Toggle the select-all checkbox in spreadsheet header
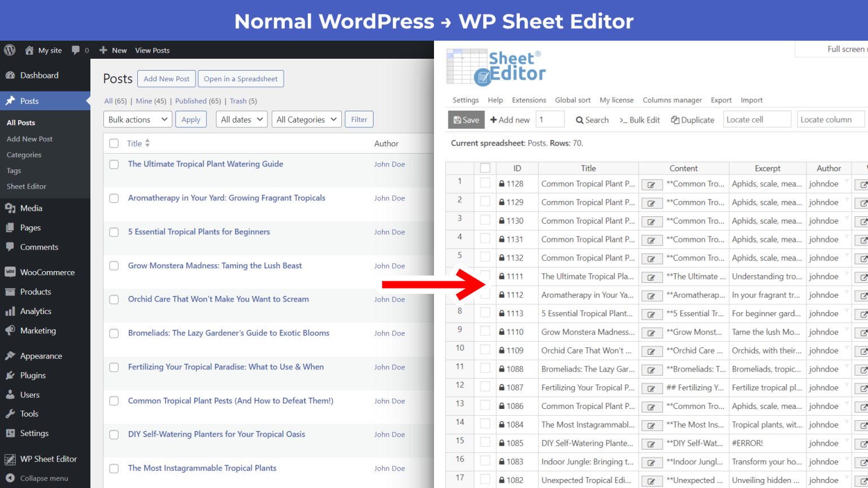Viewport: 868px width, 488px height. 485,168
